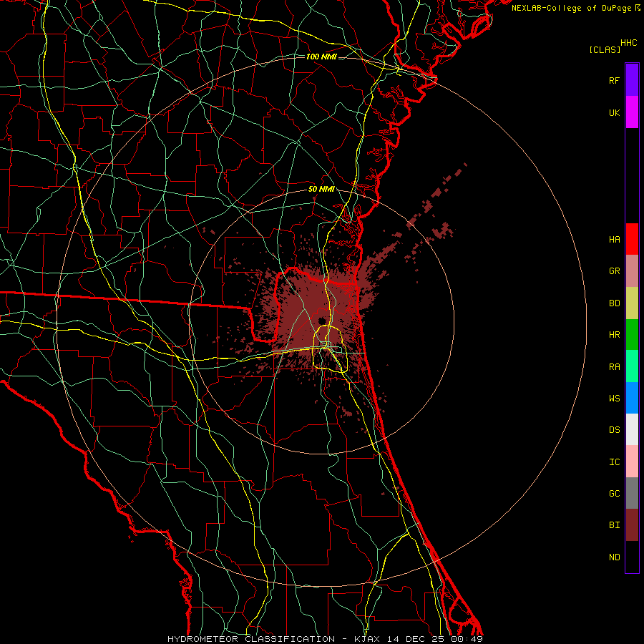
Task: Click the RA legend label
Action: pos(614,367)
